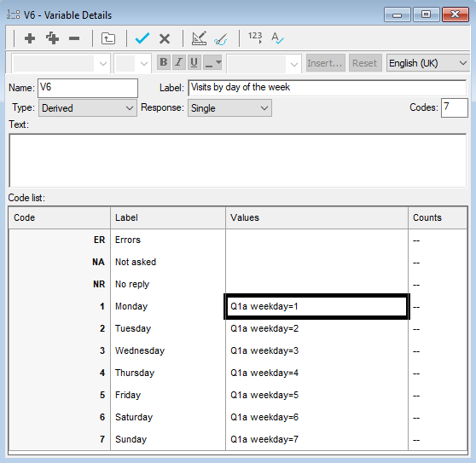Save changes with the blue checkmark
This screenshot has width=476, height=463.
click(x=142, y=38)
